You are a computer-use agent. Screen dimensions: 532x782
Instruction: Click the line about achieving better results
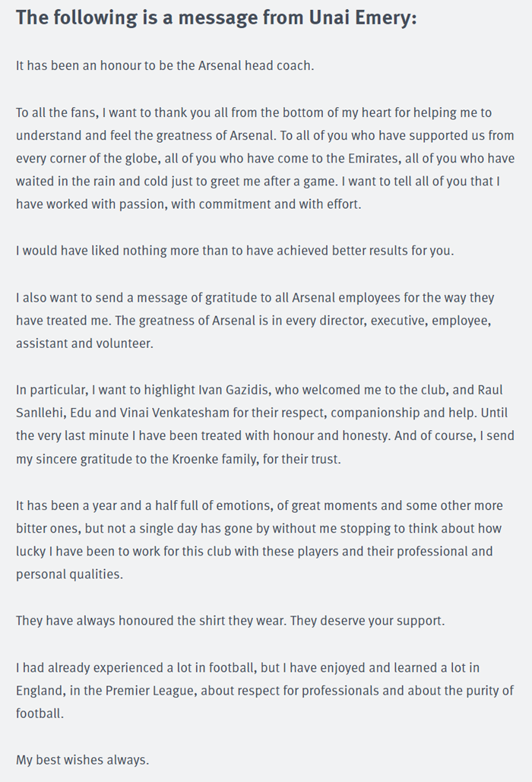click(235, 250)
